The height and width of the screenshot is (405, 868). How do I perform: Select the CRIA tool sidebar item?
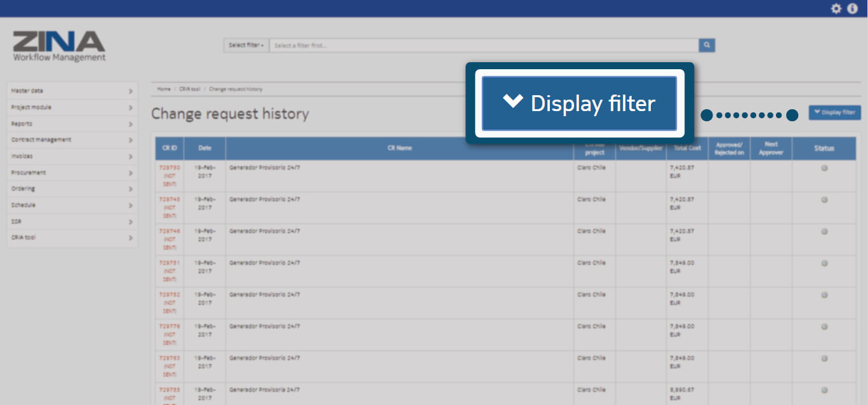pos(72,237)
